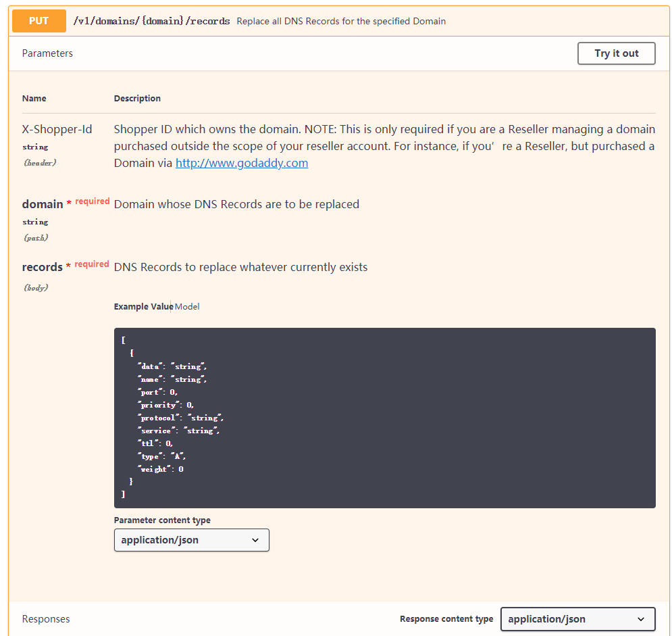This screenshot has width=672, height=636.
Task: Click the 'DNS Records to replace whatever currently exists' description
Action: [x=241, y=267]
